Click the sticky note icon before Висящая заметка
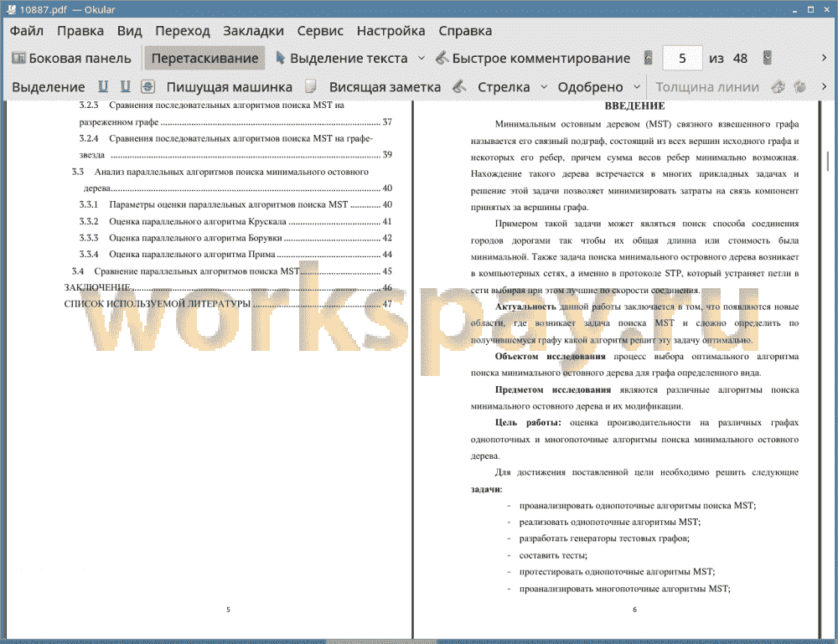This screenshot has width=838, height=644. [x=310, y=86]
